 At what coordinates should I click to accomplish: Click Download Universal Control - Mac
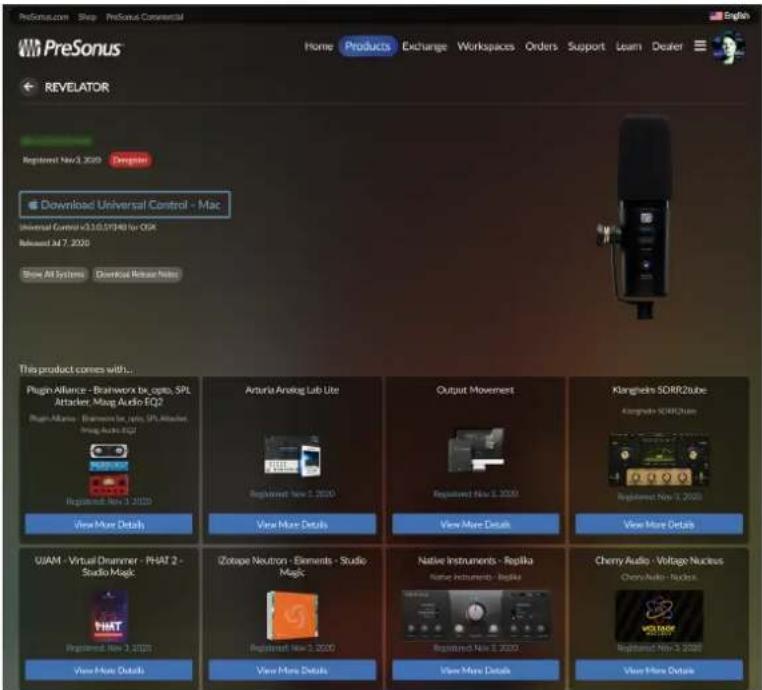124,205
